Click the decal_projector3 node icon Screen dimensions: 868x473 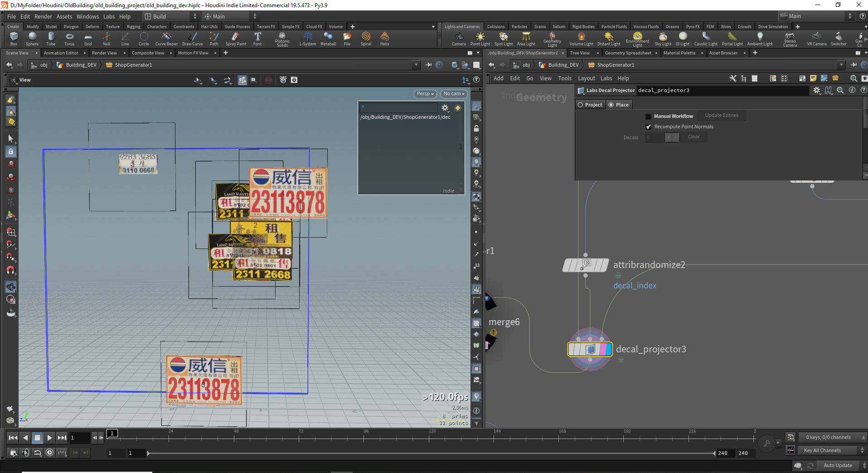(590, 350)
